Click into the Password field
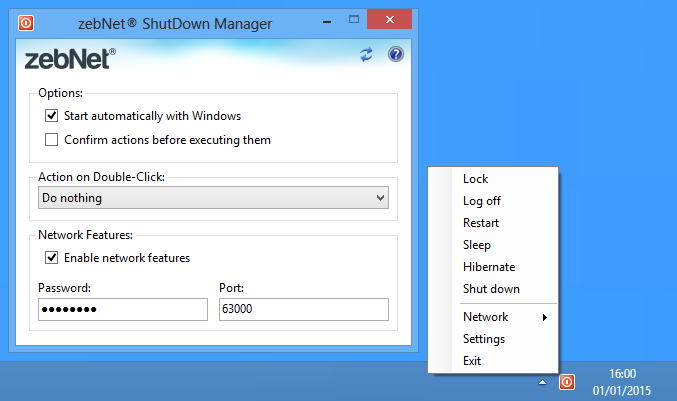Screen dimensions: 677x401 click(122, 310)
